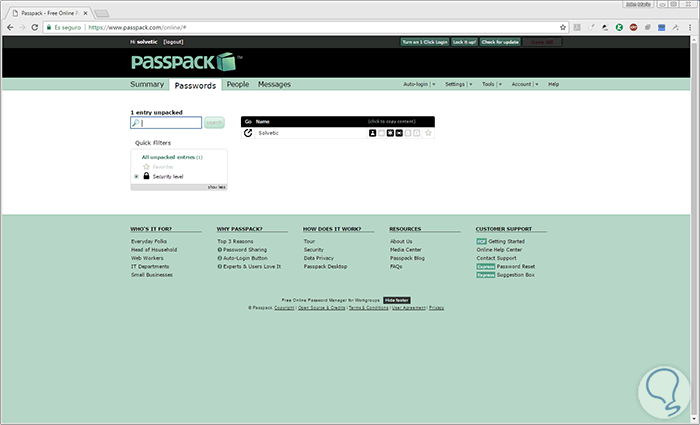Viewport: 700px width, 425px height.
Task: Click the browser forward arrow
Action: (x=22, y=27)
